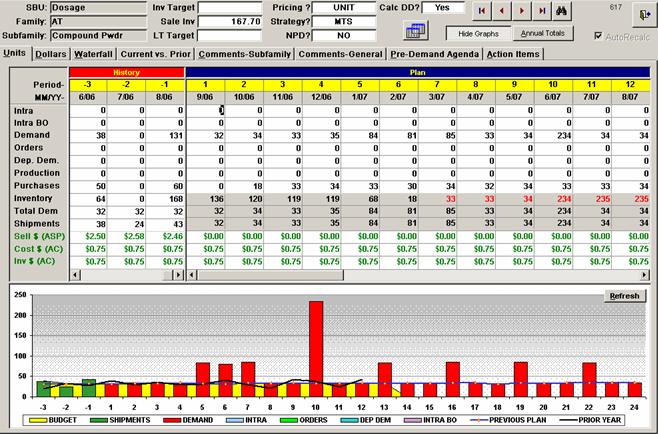Click the Family field showing AT
This screenshot has width=658, height=434.
[x=99, y=21]
